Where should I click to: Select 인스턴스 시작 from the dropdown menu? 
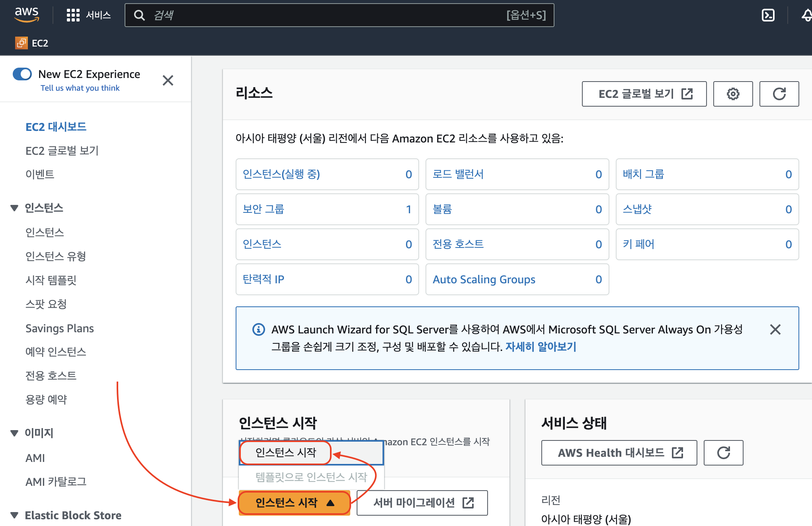point(285,452)
